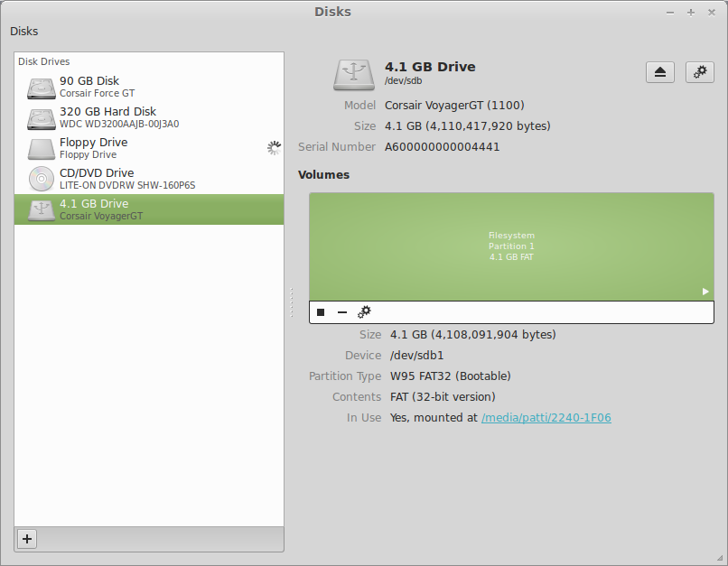Click the plus button to attach disk image
The width and height of the screenshot is (728, 566).
pyautogui.click(x=27, y=539)
